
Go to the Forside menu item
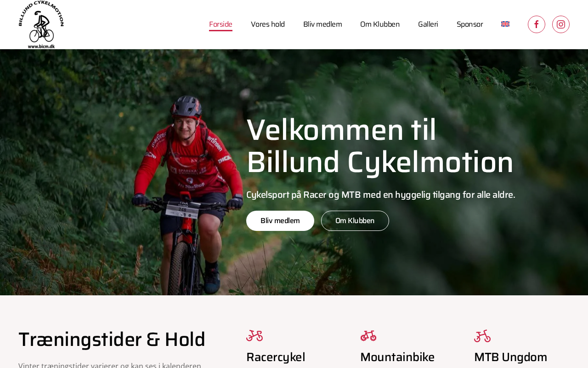[x=220, y=24]
